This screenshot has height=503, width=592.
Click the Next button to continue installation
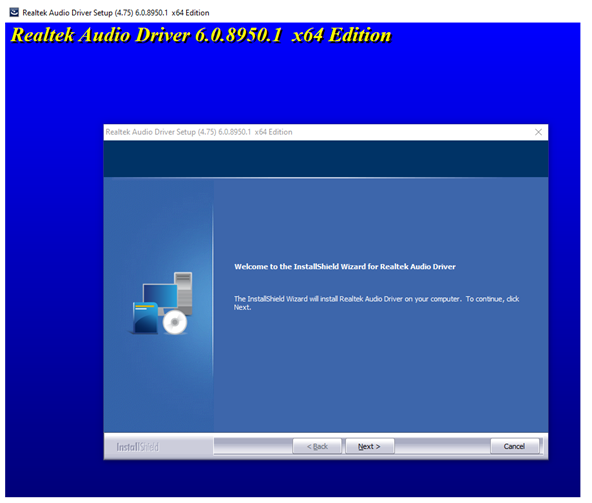tap(370, 446)
